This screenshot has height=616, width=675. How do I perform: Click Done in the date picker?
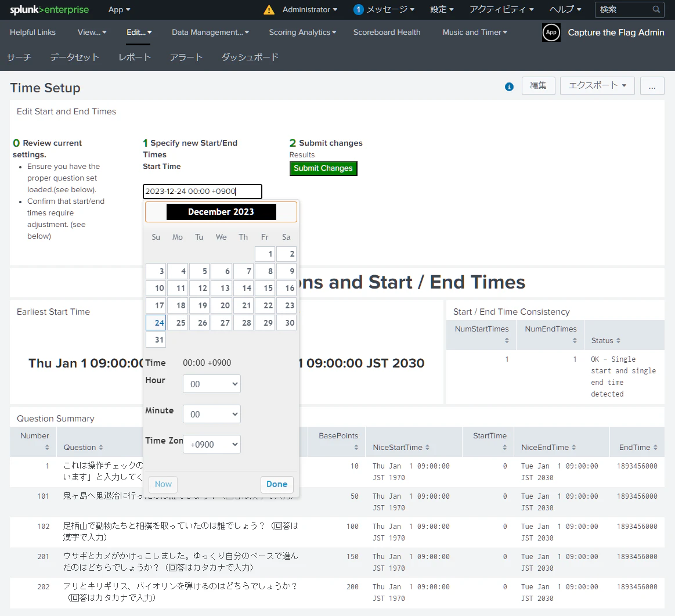point(277,484)
